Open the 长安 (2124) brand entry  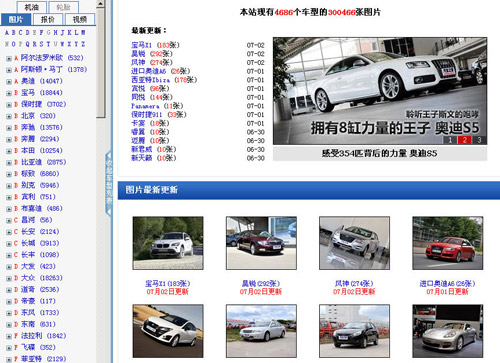pos(40,232)
